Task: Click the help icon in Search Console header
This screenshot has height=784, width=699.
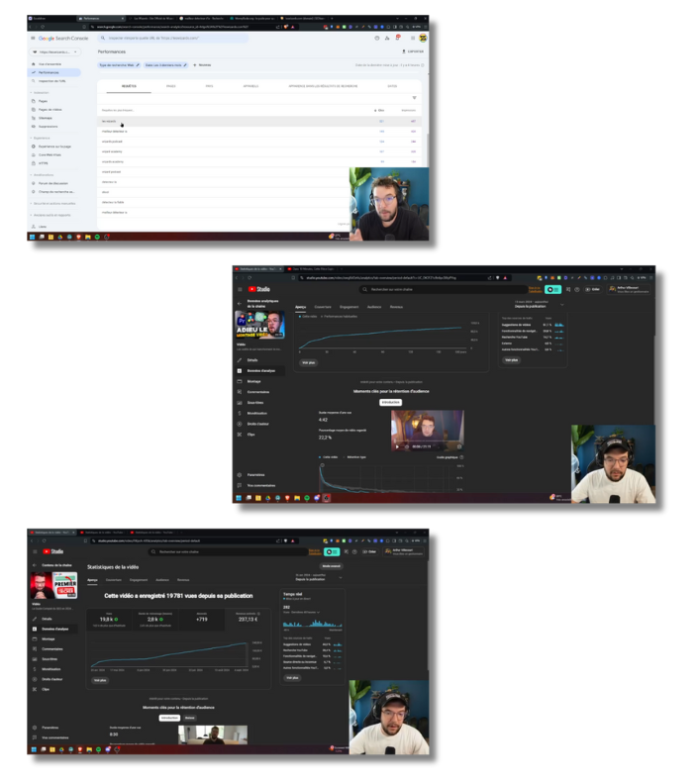Action: tap(377, 38)
